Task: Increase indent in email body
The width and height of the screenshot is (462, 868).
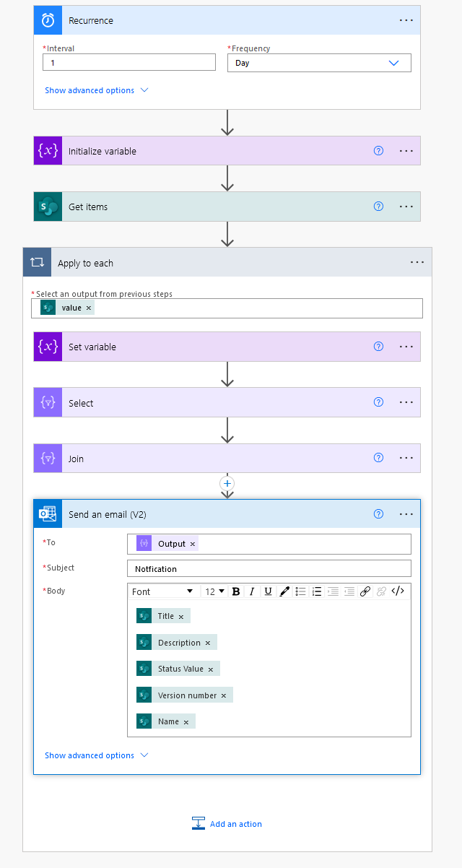Action: [x=349, y=591]
